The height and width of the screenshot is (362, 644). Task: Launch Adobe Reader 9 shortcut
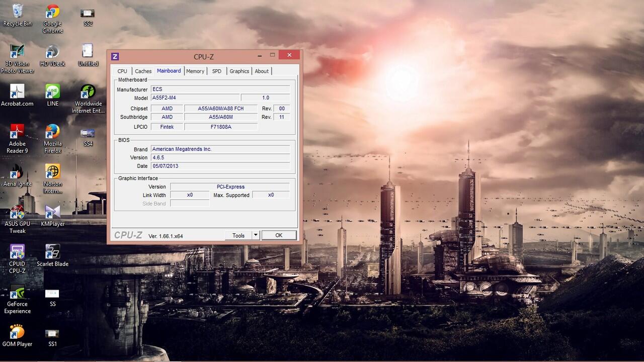pos(17,139)
